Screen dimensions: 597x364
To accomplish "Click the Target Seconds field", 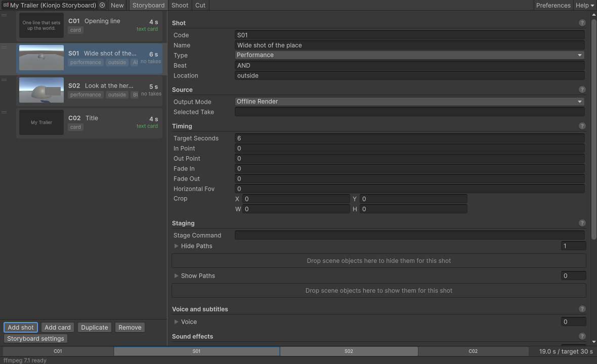I will point(409,138).
